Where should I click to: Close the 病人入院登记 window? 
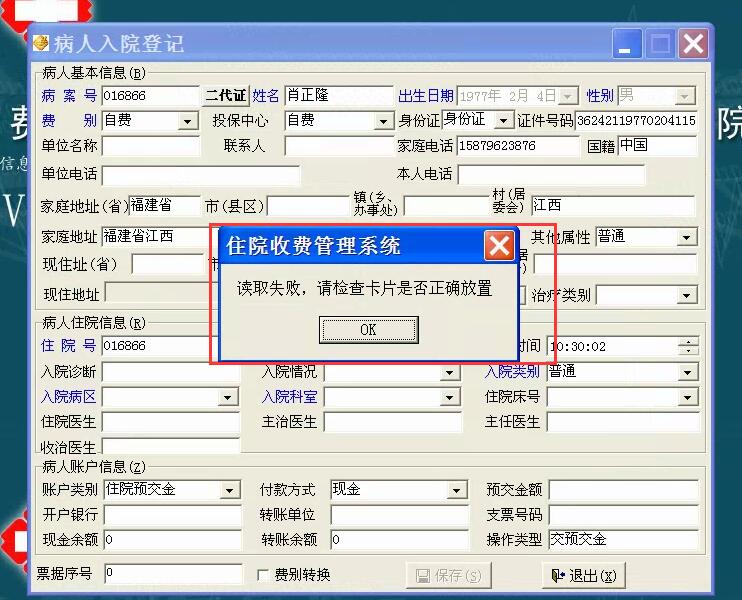tap(693, 44)
